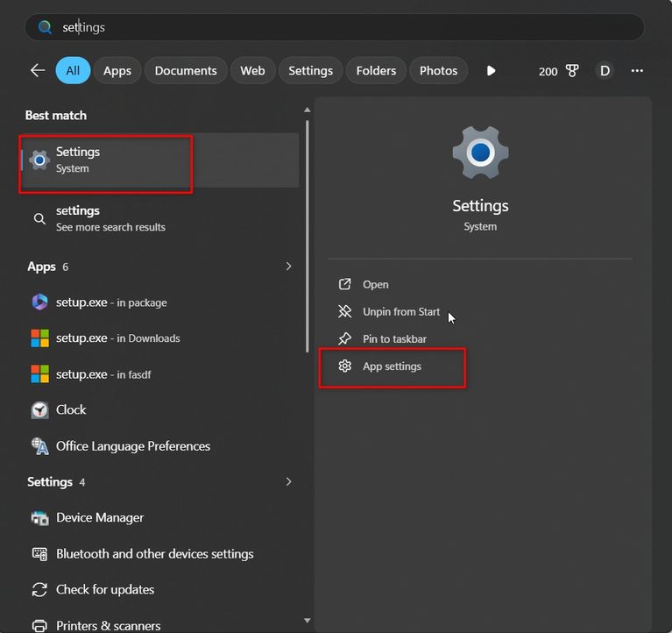Click the setup.exe in package icon
The image size is (672, 633).
point(39,302)
